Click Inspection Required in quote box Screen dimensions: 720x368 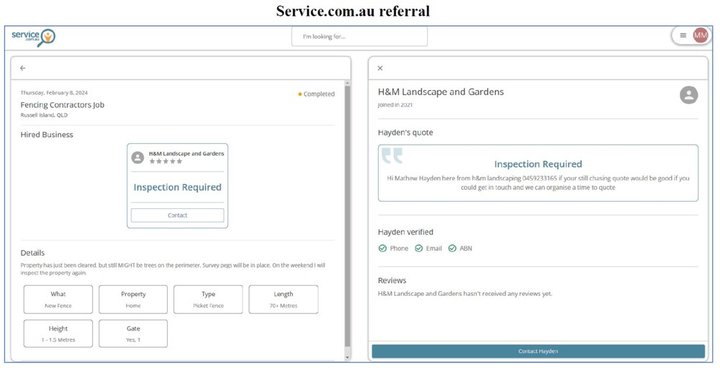[538, 164]
